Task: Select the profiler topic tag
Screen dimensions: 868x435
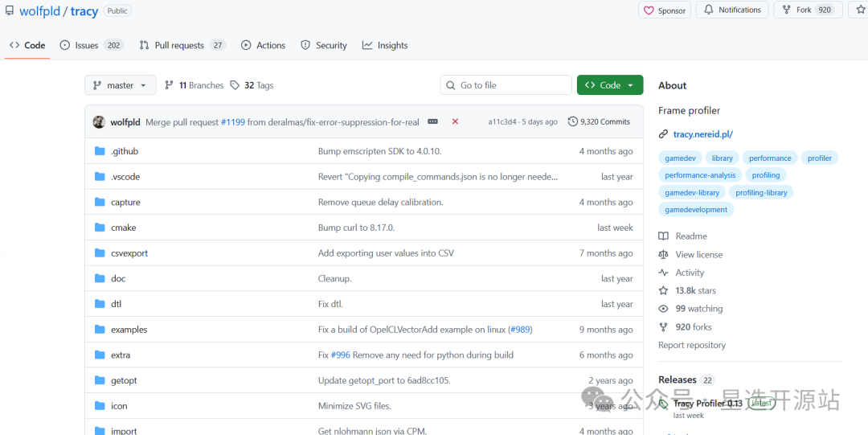Action: point(819,158)
